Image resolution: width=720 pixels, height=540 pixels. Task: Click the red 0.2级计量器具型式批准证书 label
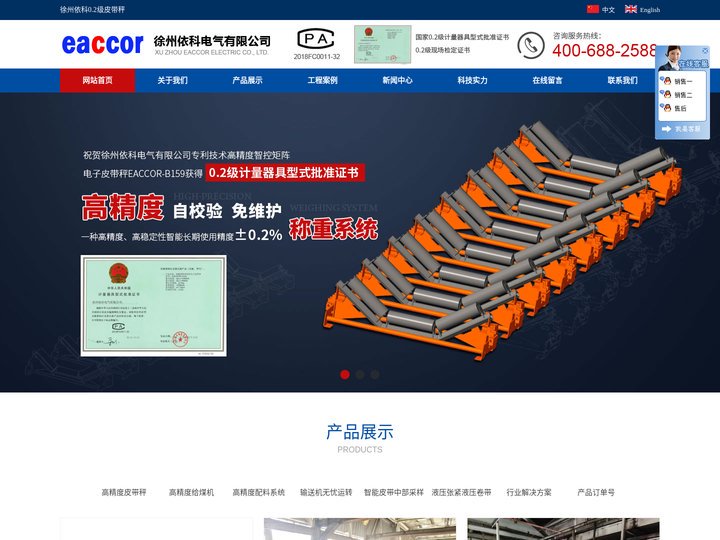(285, 173)
